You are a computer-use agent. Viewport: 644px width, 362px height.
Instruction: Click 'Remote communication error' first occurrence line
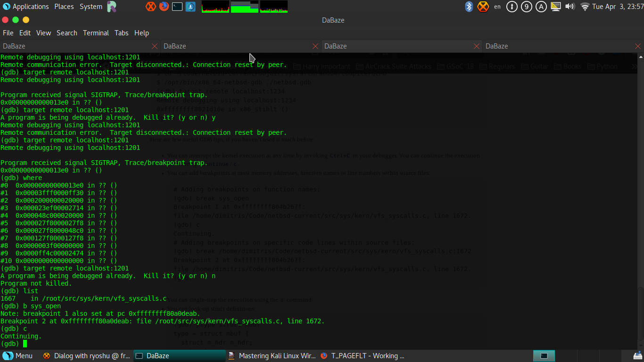tap(143, 65)
